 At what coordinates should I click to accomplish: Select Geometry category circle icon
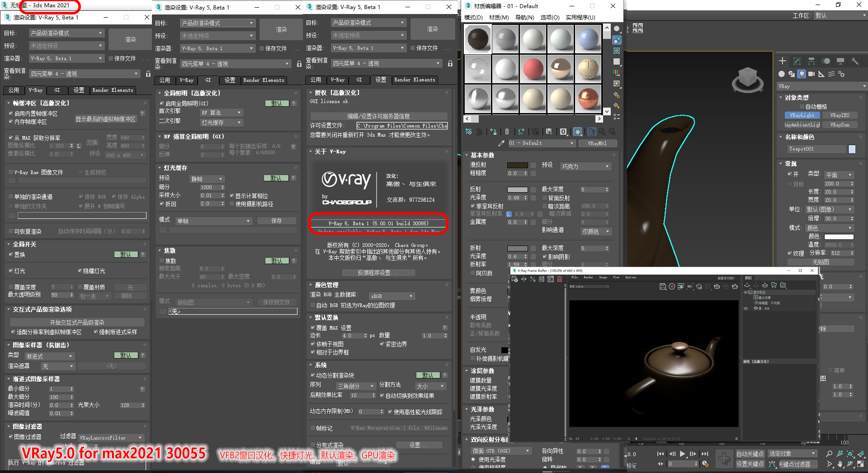coord(782,74)
